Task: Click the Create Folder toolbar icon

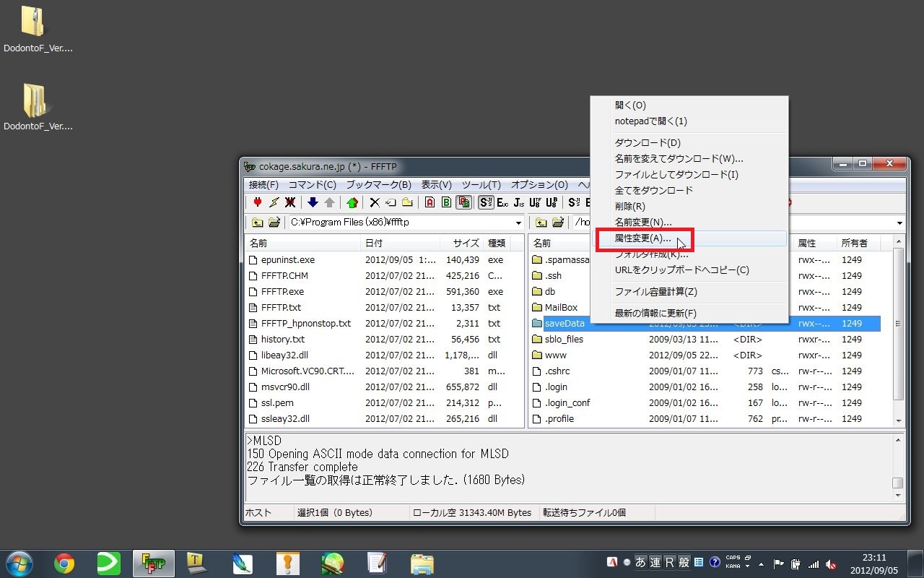Action: 407,202
